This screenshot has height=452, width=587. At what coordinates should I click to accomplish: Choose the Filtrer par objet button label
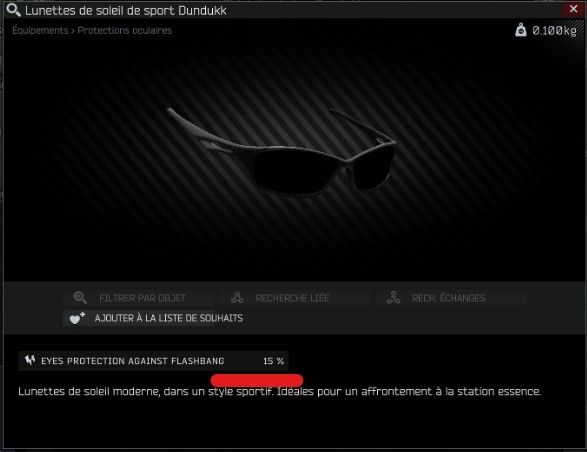click(x=142, y=298)
